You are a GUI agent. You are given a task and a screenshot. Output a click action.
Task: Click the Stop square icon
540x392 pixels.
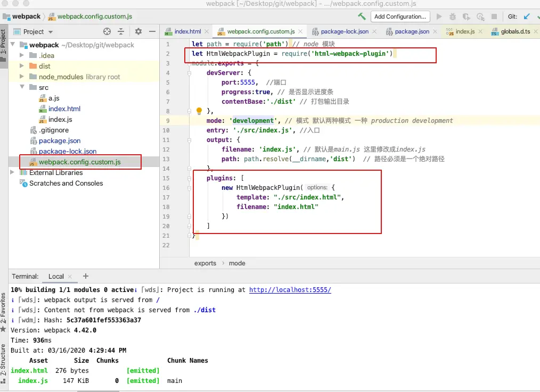494,16
